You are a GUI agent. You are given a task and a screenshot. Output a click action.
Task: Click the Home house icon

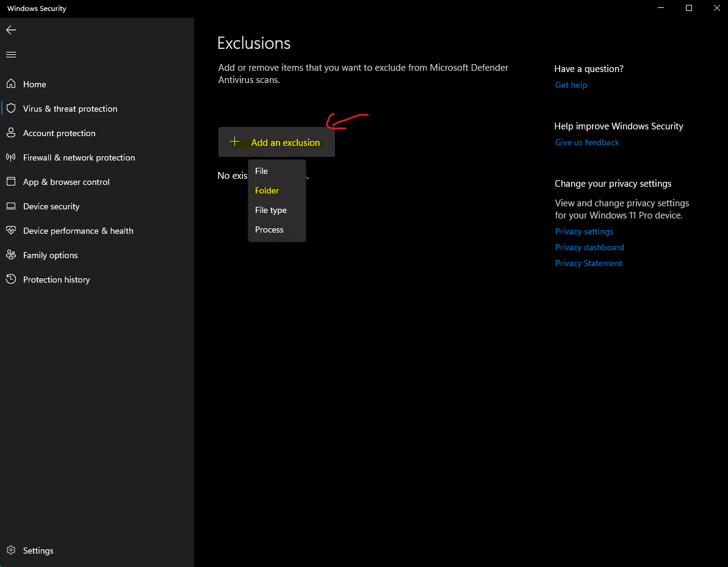point(11,84)
